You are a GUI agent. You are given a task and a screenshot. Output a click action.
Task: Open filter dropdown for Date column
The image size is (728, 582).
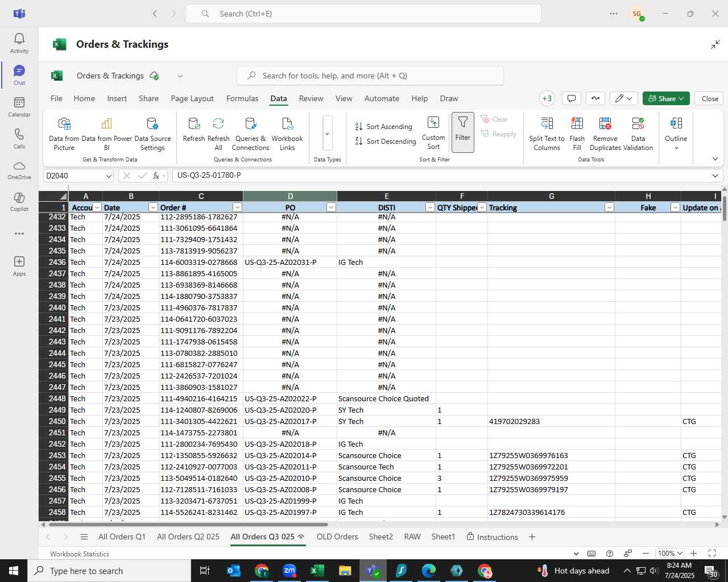click(152, 207)
